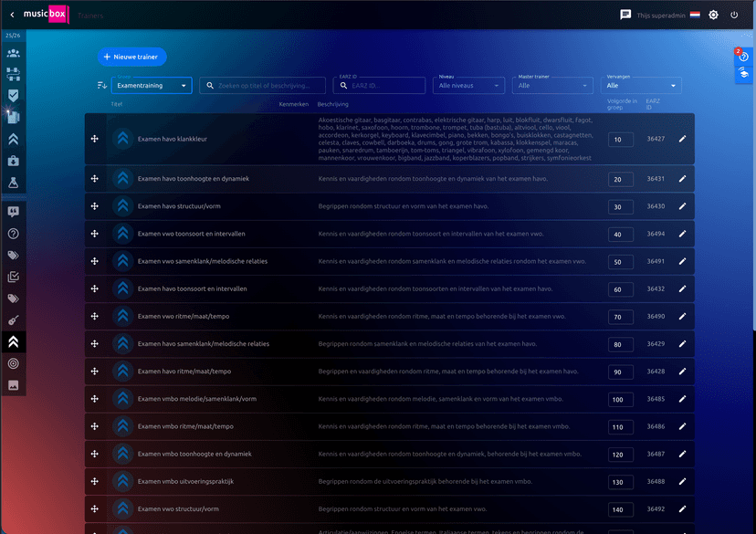Open the settings gear in header
The image size is (756, 534).
click(713, 15)
